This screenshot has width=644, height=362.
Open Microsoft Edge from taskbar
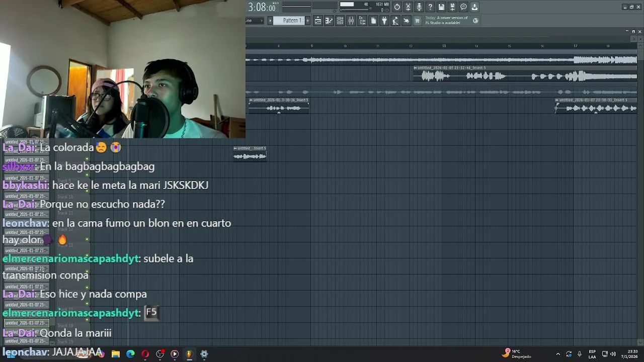tap(130, 354)
